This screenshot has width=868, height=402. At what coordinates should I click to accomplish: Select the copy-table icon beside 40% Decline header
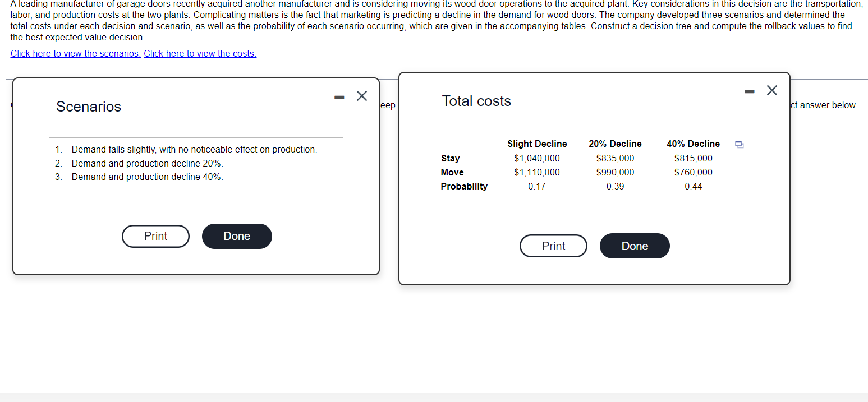739,144
